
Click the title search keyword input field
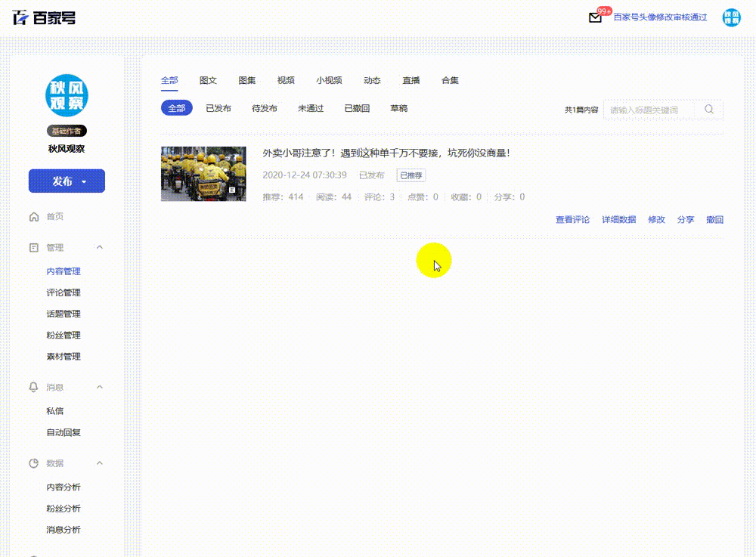click(x=652, y=109)
